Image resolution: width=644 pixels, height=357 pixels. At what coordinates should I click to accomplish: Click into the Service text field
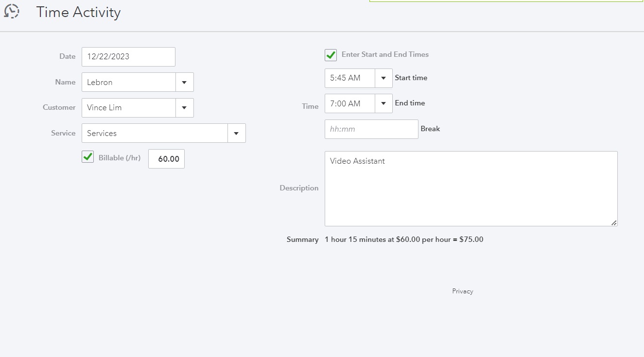point(155,133)
